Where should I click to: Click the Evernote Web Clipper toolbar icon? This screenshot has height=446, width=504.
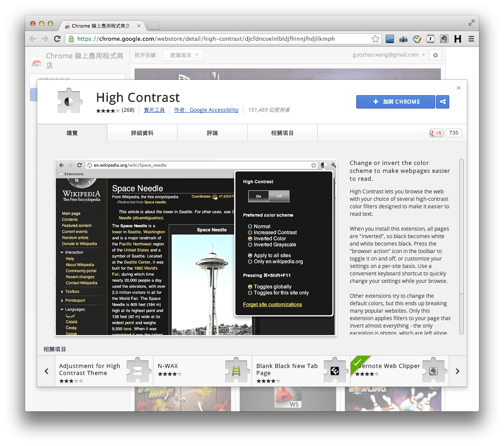(x=444, y=39)
